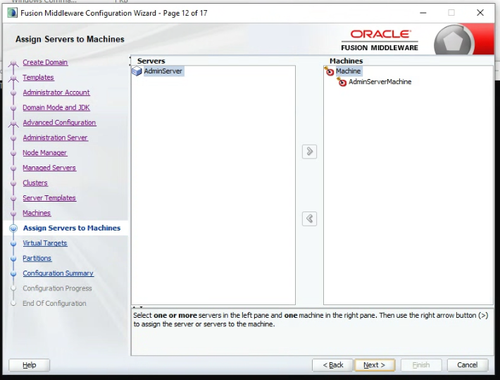500x380 pixels.
Task: Click the left arrow unassign button
Action: (309, 219)
